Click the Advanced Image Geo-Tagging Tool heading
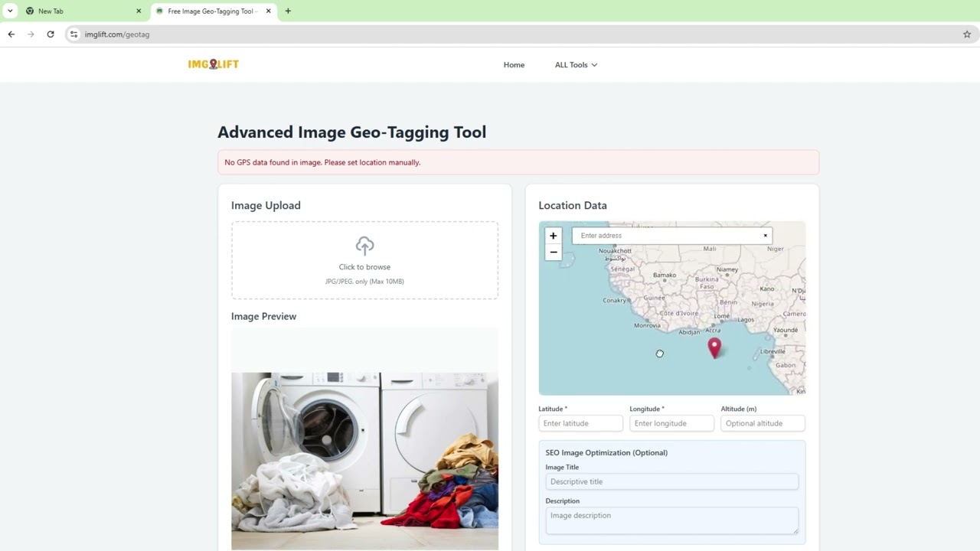980x551 pixels. tap(351, 132)
